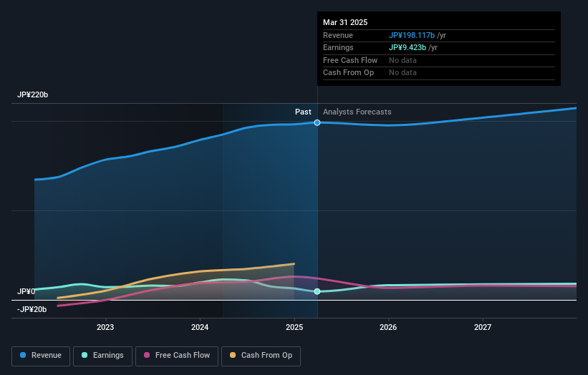This screenshot has width=588, height=375.
Task: Click the Analysts Forecasts label
Action: 357,112
